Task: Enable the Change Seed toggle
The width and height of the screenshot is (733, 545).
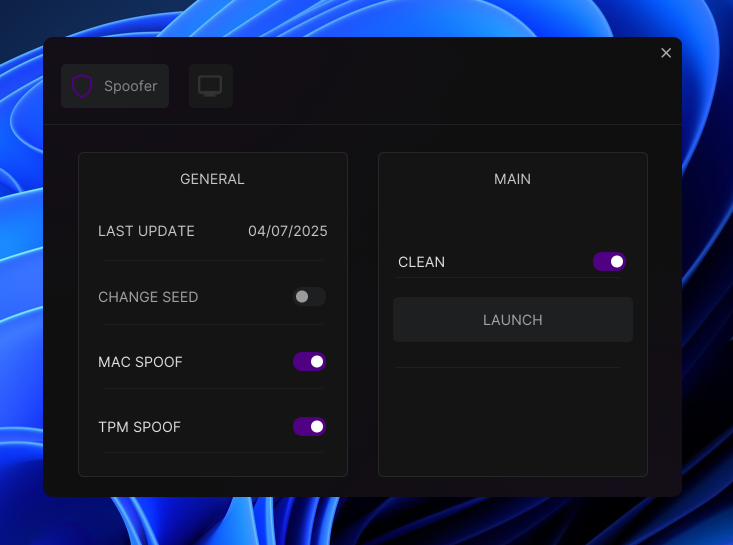Action: click(x=309, y=297)
